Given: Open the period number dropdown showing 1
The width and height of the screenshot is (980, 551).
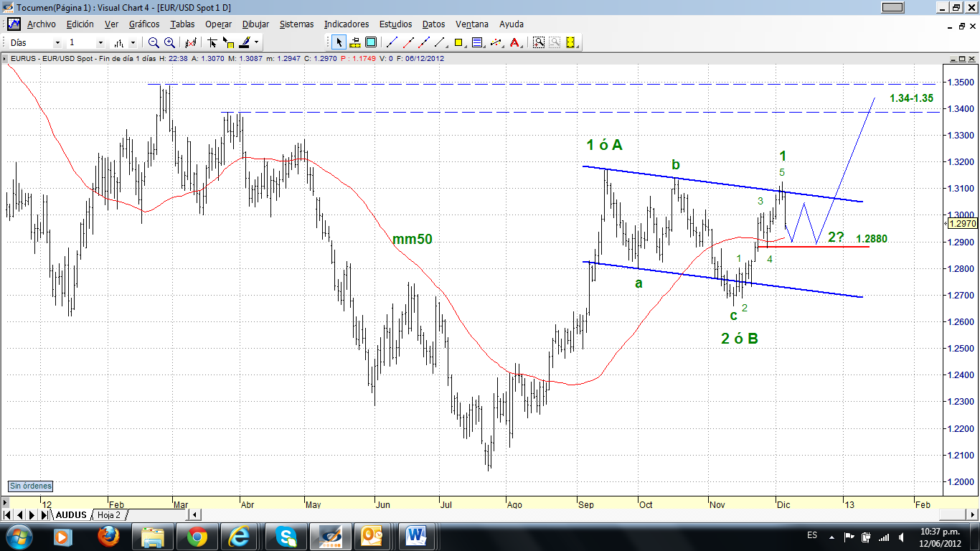Looking at the screenshot, I should pyautogui.click(x=100, y=43).
